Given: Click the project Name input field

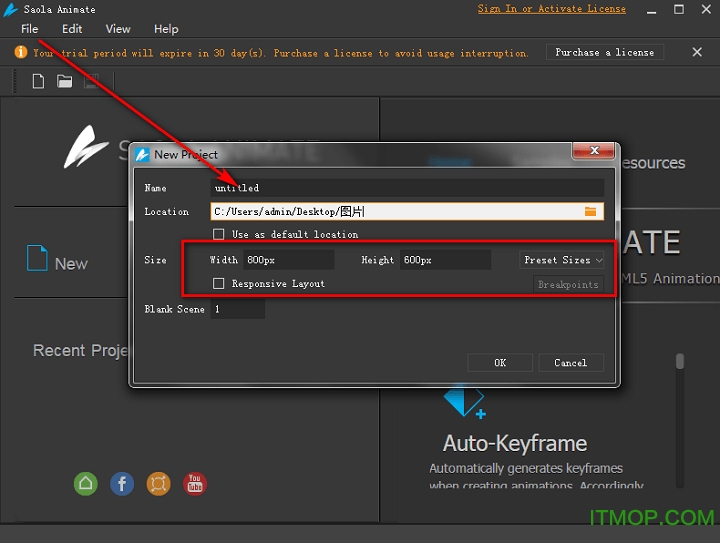Looking at the screenshot, I should pyautogui.click(x=408, y=188).
